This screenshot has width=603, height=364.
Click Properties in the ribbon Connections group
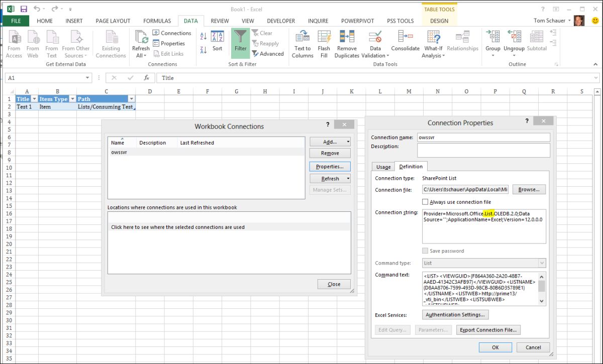169,44
